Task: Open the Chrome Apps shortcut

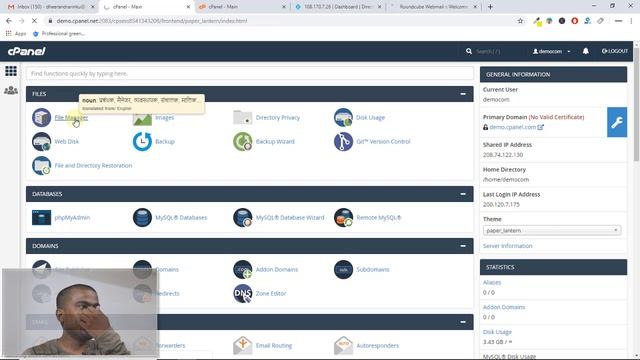Action: tap(16, 33)
